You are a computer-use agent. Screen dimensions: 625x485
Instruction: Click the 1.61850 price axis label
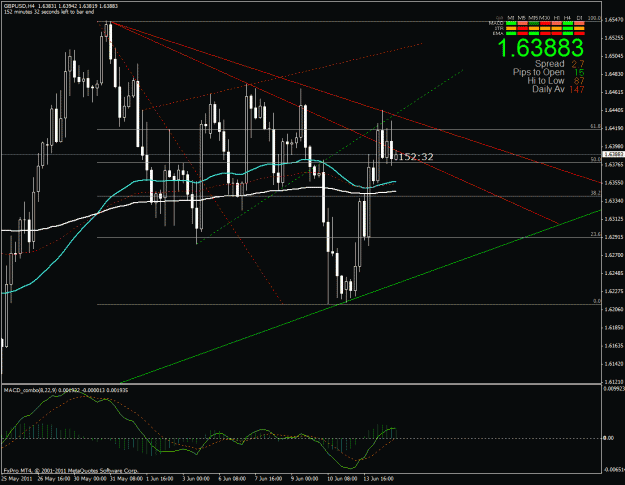pos(614,328)
